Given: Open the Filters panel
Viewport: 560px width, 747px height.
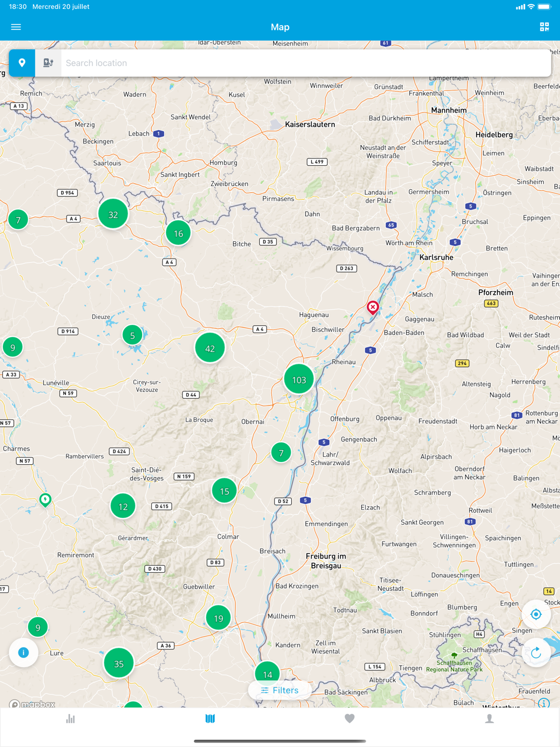Looking at the screenshot, I should 280,690.
